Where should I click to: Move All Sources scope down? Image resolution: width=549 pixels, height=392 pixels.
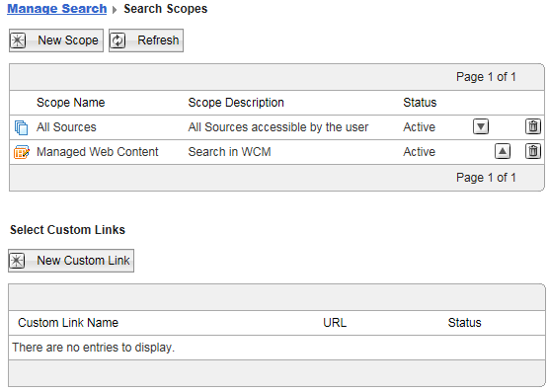[x=481, y=126]
